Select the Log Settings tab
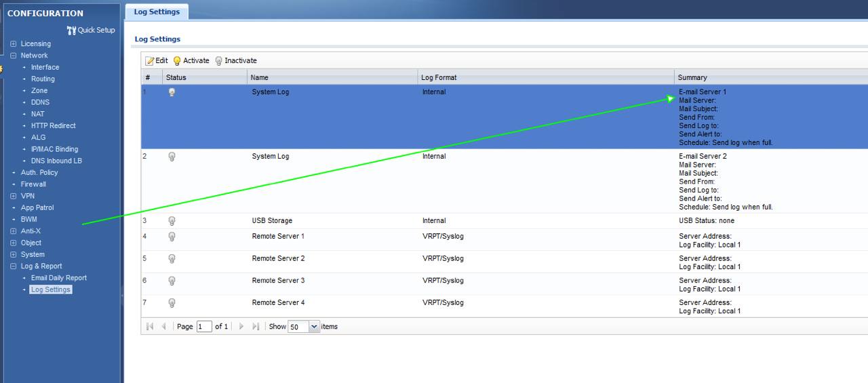Viewport: 868px width, 383px height. tap(157, 12)
